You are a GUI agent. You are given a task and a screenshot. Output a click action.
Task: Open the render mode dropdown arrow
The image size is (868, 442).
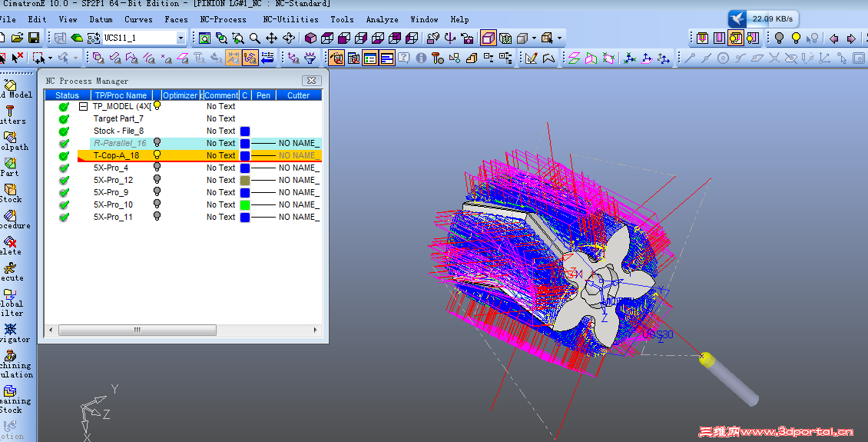click(x=534, y=38)
